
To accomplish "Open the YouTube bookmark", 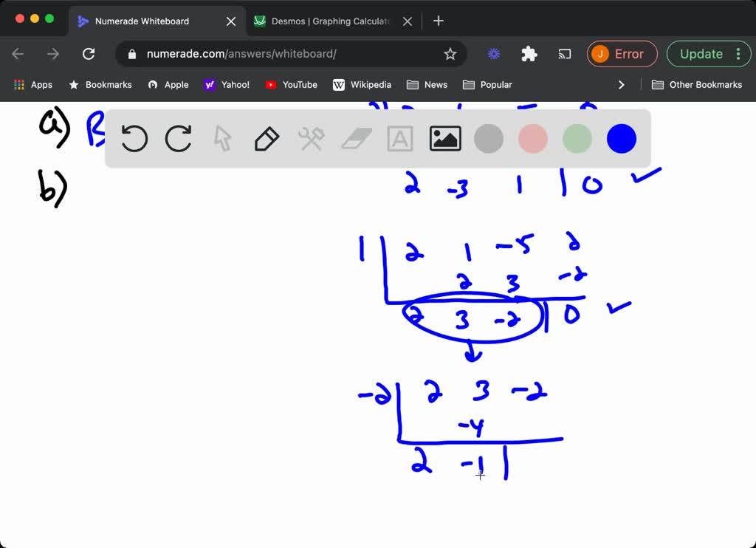I will tap(291, 85).
